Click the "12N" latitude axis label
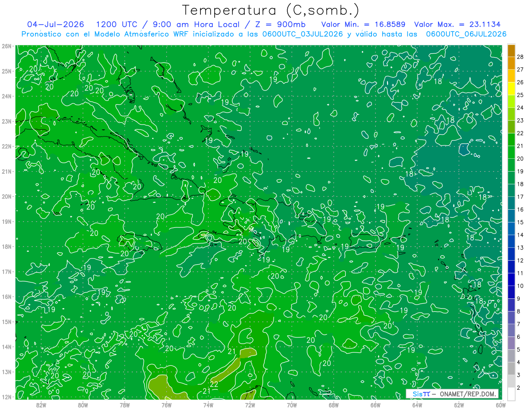The image size is (532, 411). [6, 397]
